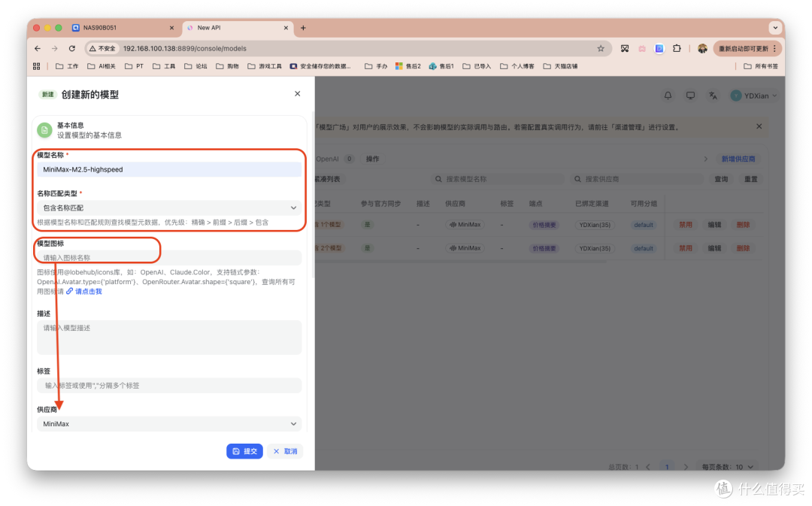Open the OpenAI vendor tab

pyautogui.click(x=335, y=159)
